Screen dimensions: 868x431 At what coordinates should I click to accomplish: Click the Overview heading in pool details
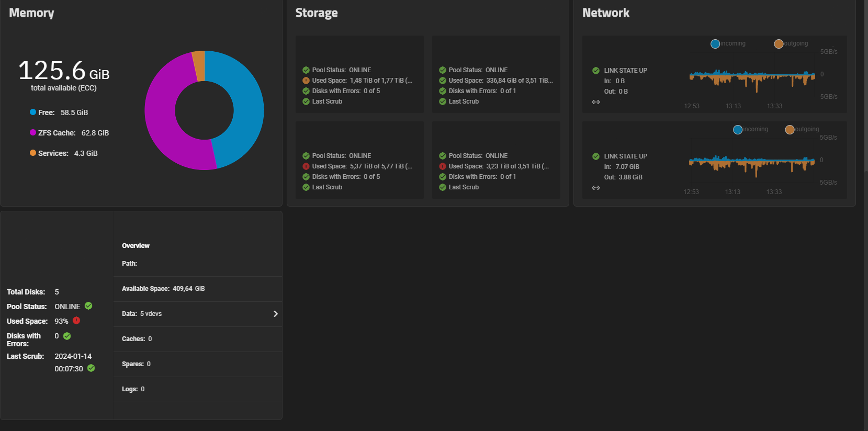click(136, 246)
